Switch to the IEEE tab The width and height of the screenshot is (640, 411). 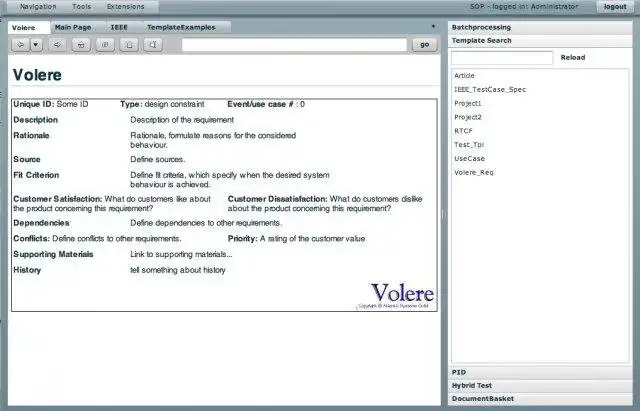(119, 27)
